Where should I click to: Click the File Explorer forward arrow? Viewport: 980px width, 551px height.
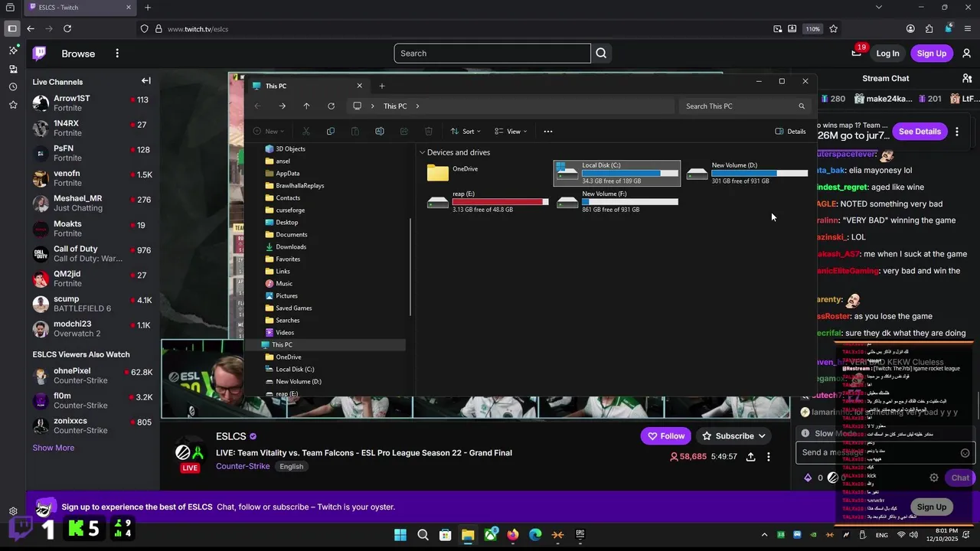[x=282, y=106]
